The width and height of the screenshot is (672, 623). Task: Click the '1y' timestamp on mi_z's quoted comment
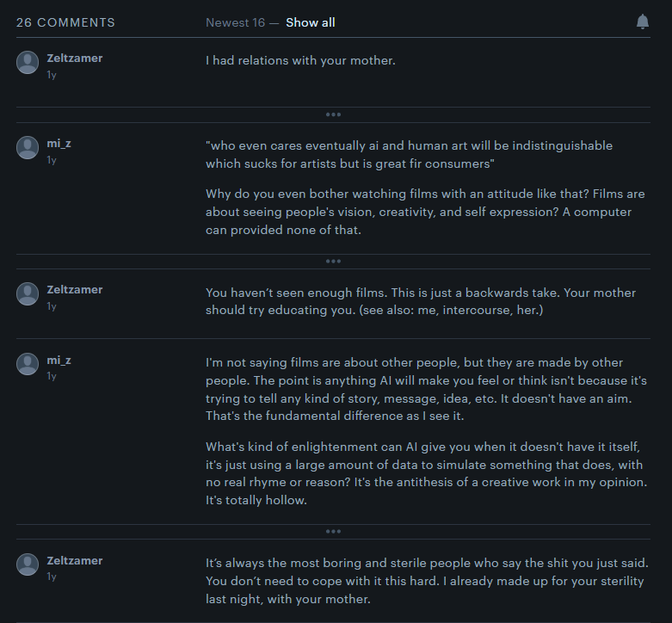[52, 160]
